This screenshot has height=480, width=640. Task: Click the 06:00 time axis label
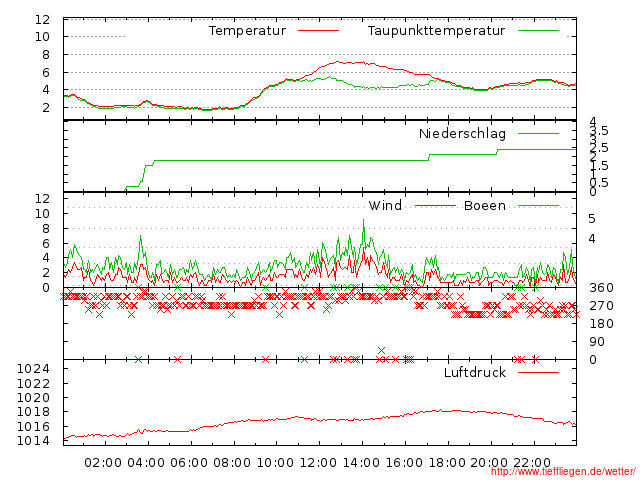click(x=189, y=463)
